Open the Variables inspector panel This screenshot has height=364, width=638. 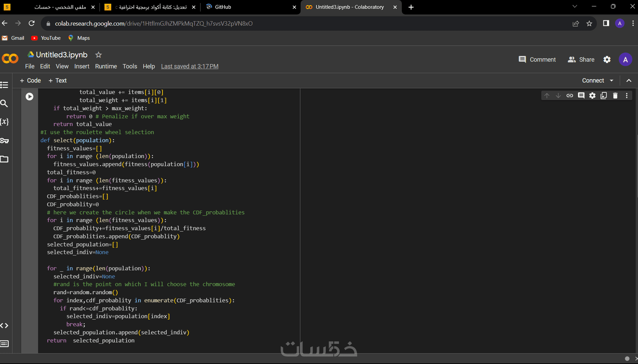[5, 122]
